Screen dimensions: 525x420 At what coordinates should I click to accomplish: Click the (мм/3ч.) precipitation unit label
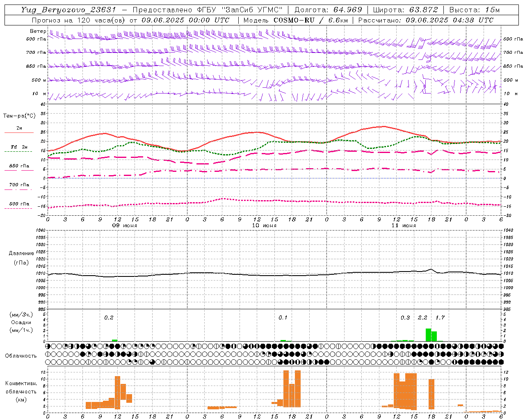pyautogui.click(x=21, y=315)
